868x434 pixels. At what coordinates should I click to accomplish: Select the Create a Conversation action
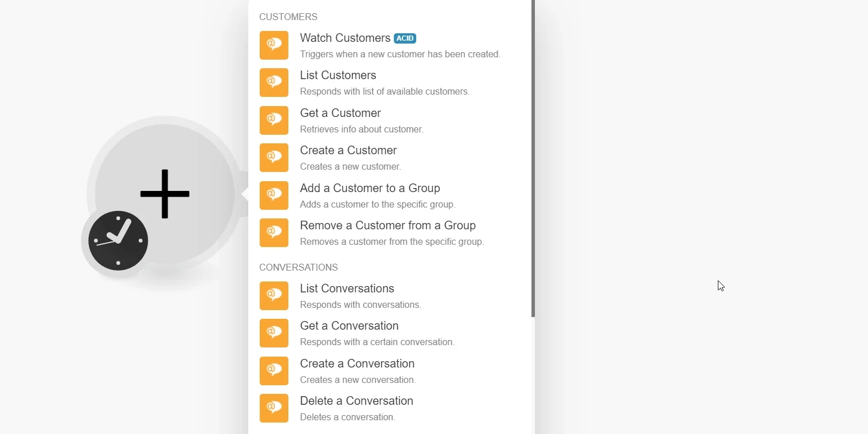coord(391,371)
